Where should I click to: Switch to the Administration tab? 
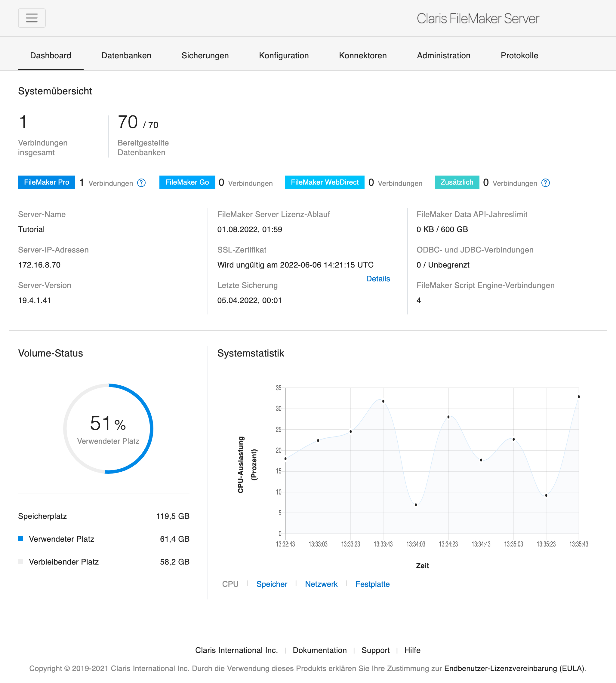(x=444, y=56)
